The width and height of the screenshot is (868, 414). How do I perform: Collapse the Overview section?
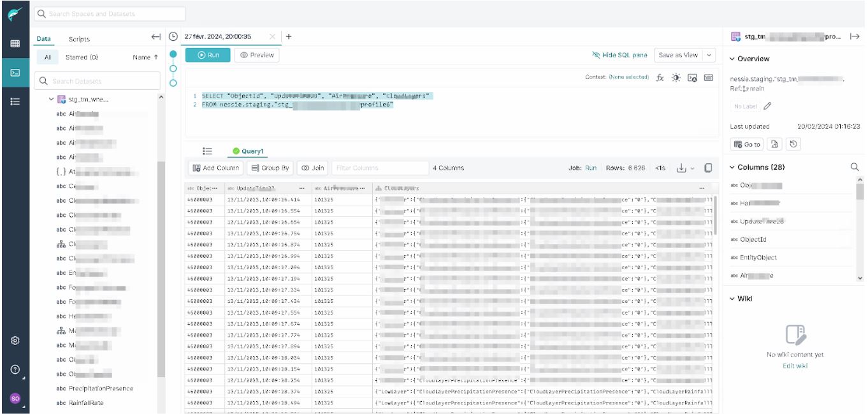click(x=733, y=59)
